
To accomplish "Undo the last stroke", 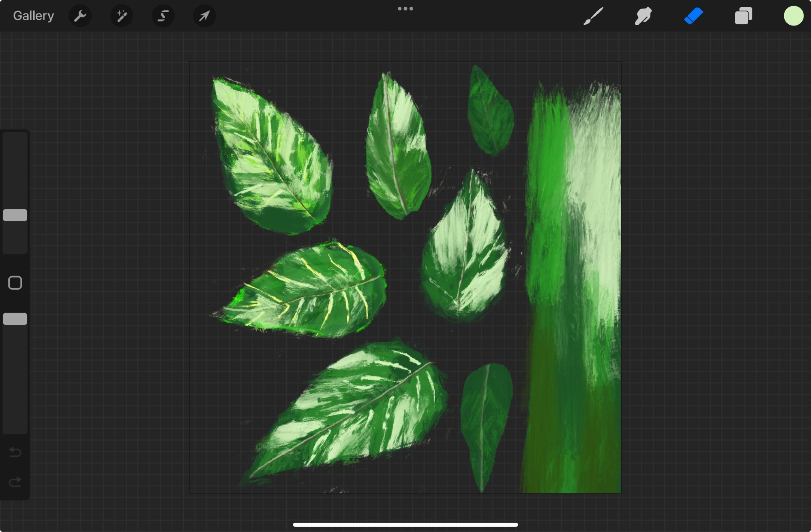I will [15, 451].
